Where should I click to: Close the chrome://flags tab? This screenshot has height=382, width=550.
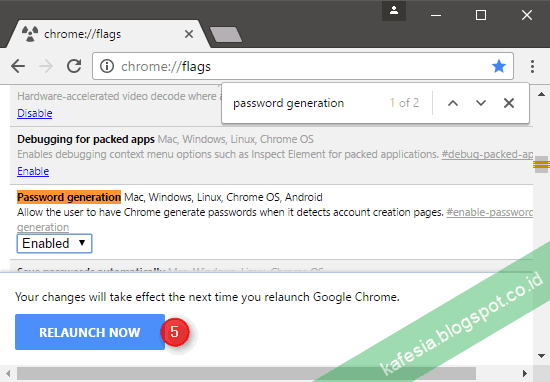pos(189,34)
